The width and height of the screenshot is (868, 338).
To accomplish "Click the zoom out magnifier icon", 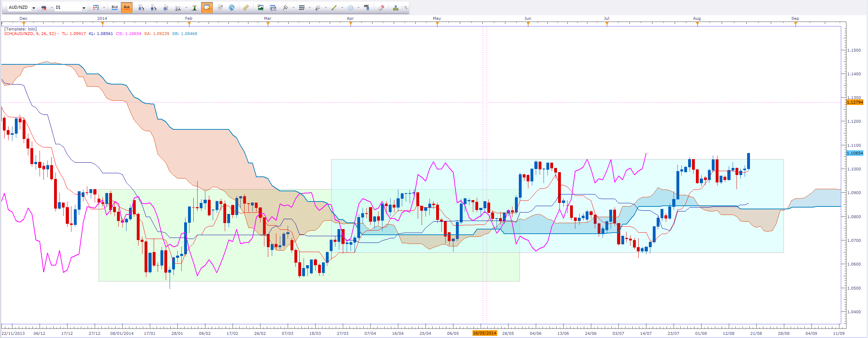I will click(x=153, y=7).
